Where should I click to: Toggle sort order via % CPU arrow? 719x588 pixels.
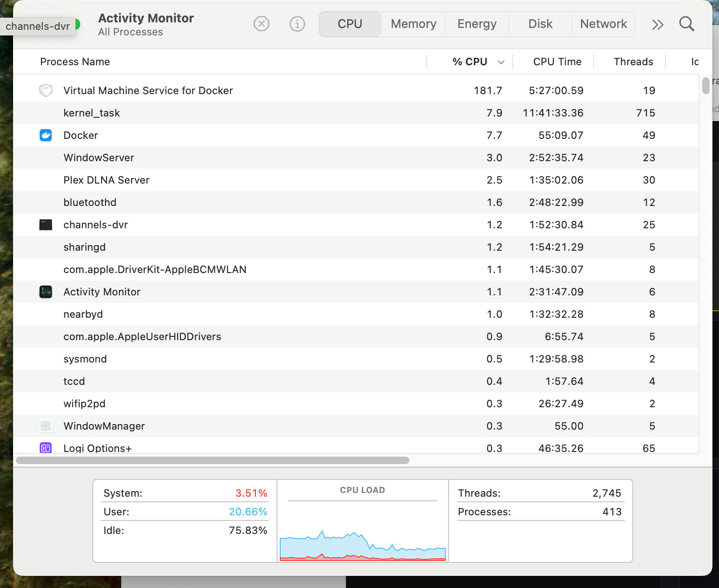coord(501,62)
